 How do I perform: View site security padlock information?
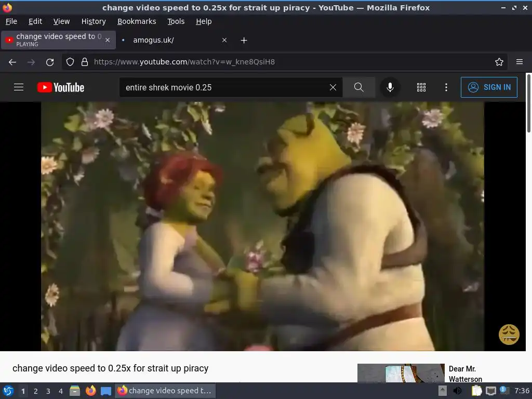point(85,62)
